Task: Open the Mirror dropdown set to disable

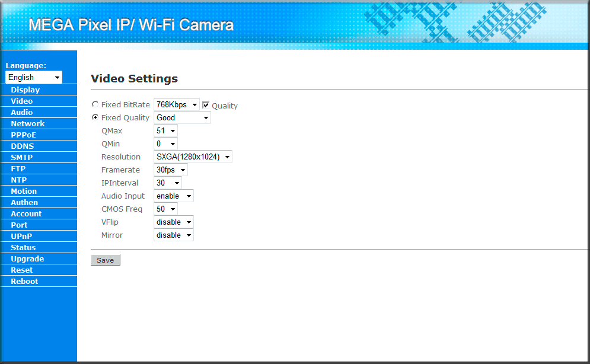Action: 174,235
